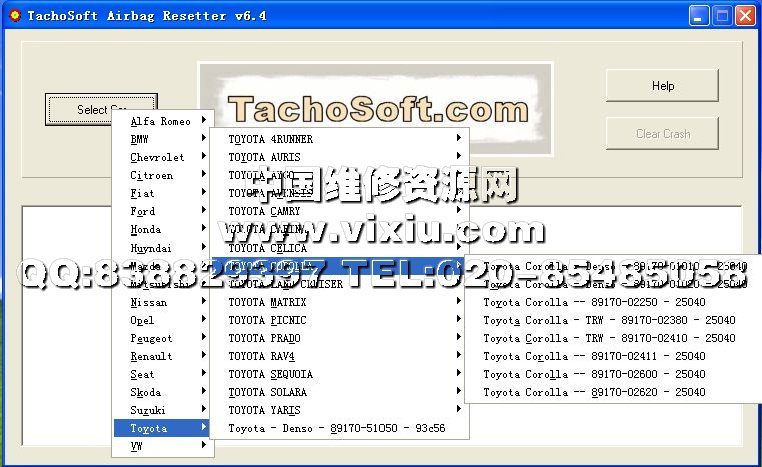762x467 pixels.
Task: Maximize the Airbag Resetter window
Action: pos(722,15)
